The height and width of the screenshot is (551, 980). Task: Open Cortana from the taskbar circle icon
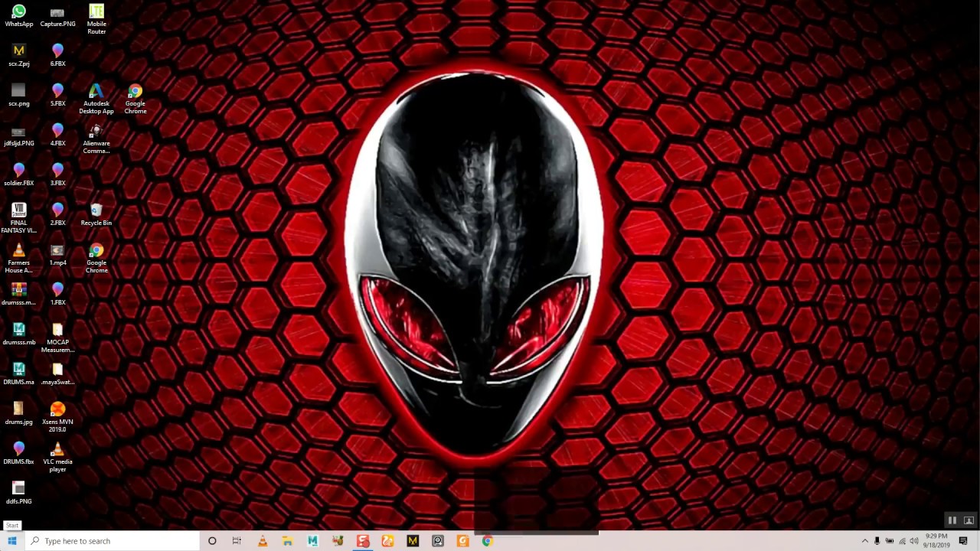(212, 541)
